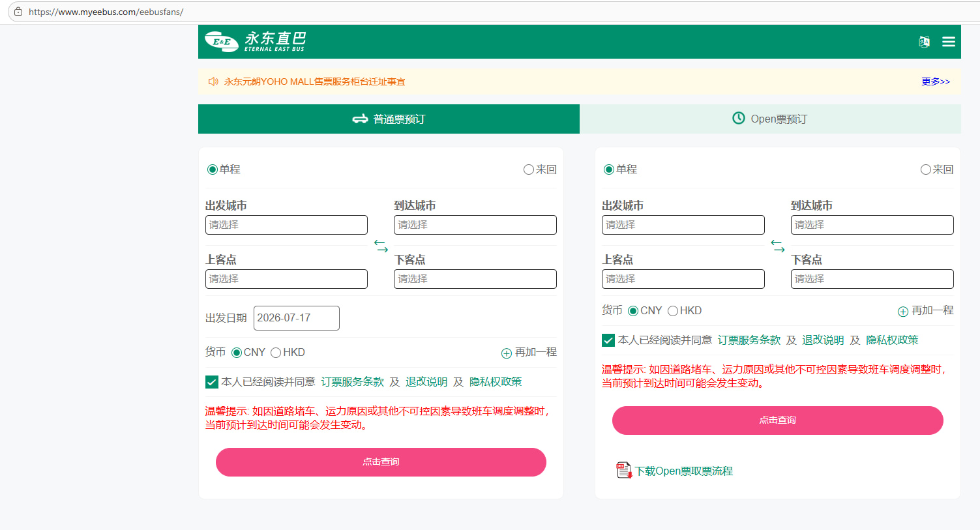
Task: Choose HKD currency in left form
Action: pos(276,353)
